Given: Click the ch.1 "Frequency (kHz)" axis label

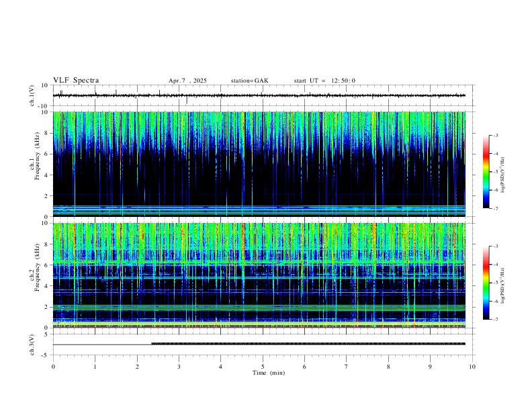Looking at the screenshot, I should tap(37, 156).
